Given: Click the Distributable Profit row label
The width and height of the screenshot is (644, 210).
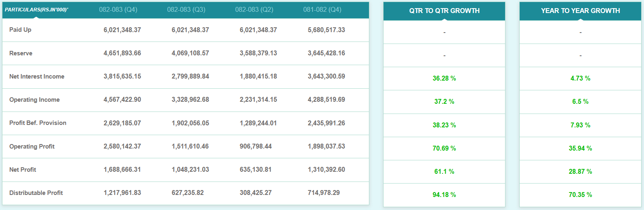Looking at the screenshot, I should [36, 193].
